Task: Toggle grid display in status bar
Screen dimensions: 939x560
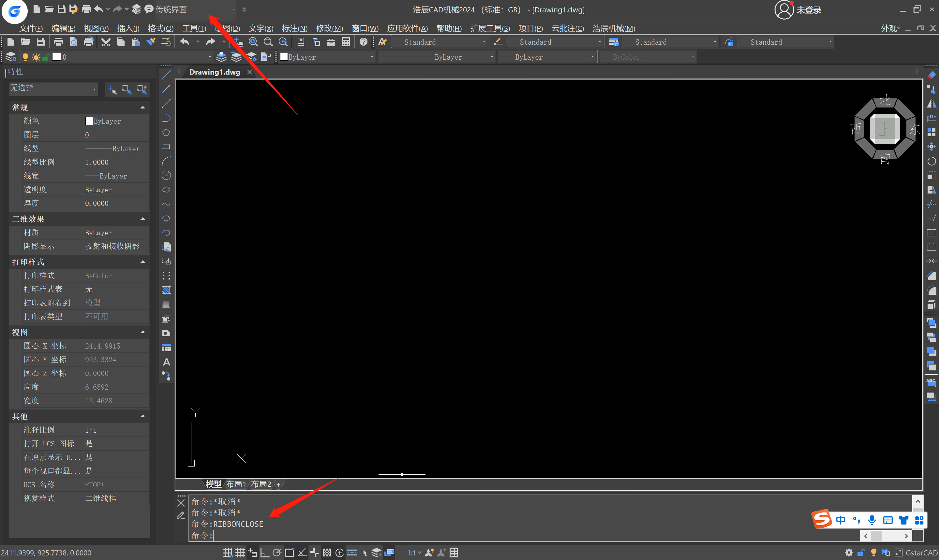Action: pos(240,553)
